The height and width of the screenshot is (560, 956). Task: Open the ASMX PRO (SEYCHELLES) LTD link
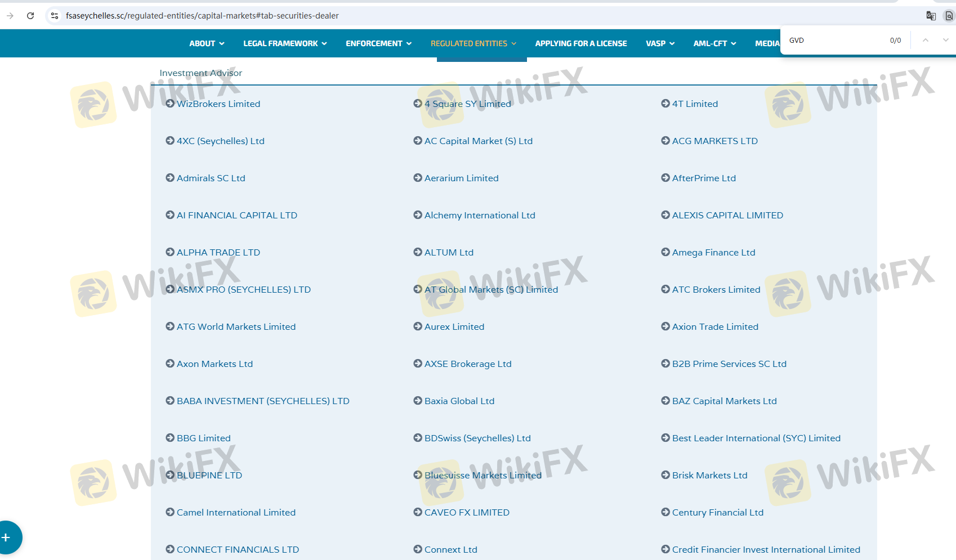(244, 289)
